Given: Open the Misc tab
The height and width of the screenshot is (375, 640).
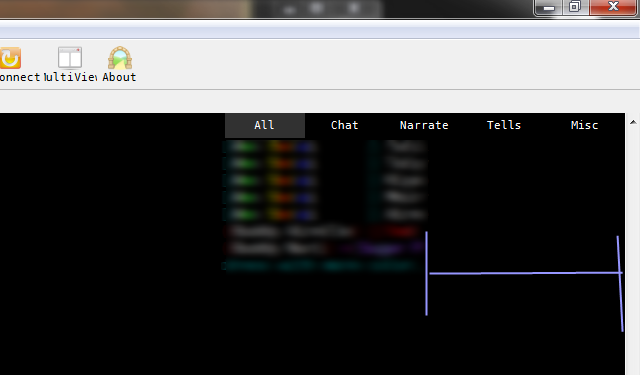Looking at the screenshot, I should (x=584, y=125).
